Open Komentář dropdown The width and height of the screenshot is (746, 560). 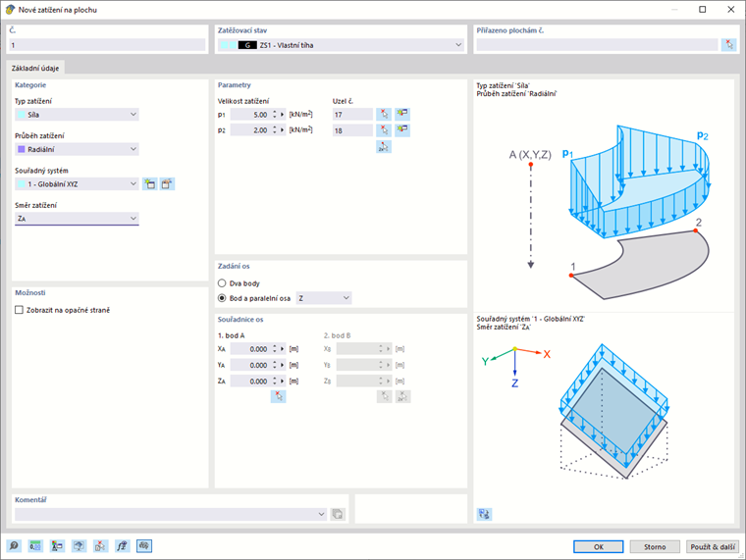(171, 514)
